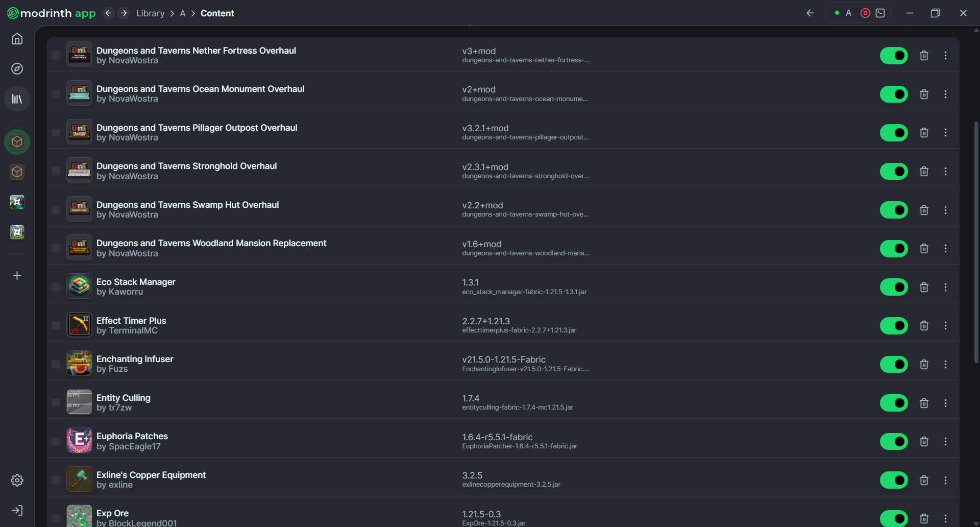Select Dungeons and Taverns Stronghold Overhaul checkbox
This screenshot has height=527, width=980.
coord(56,171)
